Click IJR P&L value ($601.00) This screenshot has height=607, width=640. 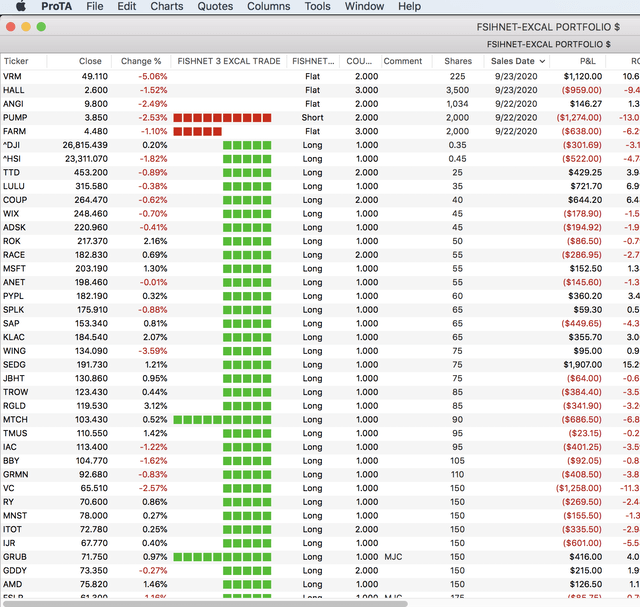coord(582,543)
